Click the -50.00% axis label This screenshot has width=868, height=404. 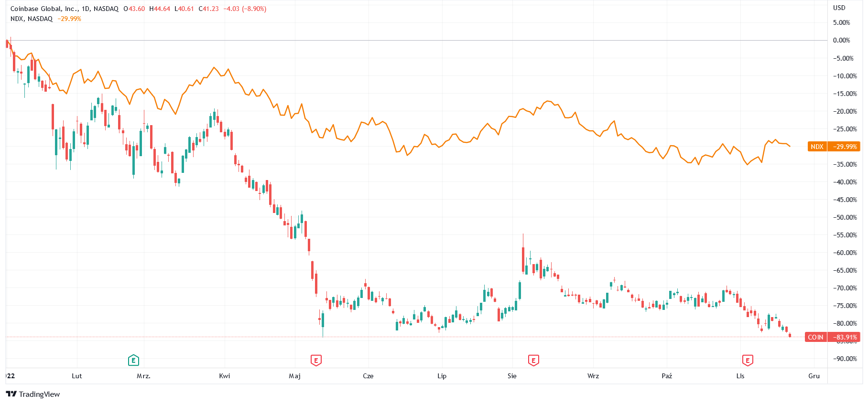[845, 217]
